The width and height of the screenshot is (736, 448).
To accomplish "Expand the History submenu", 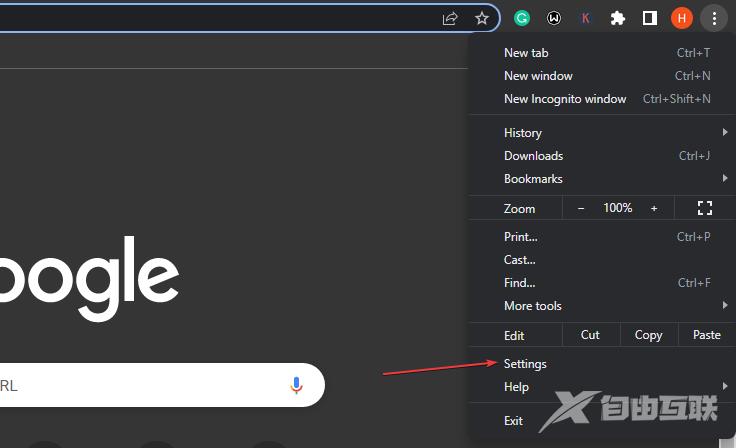I will tap(602, 133).
